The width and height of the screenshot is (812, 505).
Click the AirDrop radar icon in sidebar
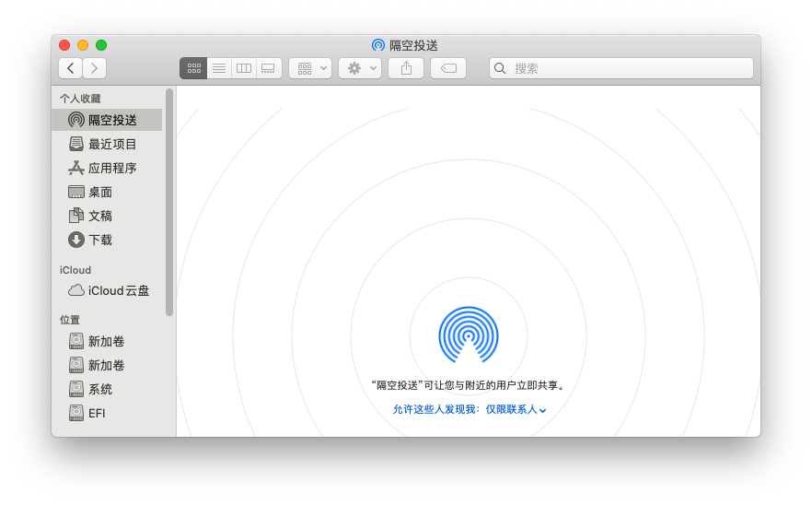[x=76, y=120]
